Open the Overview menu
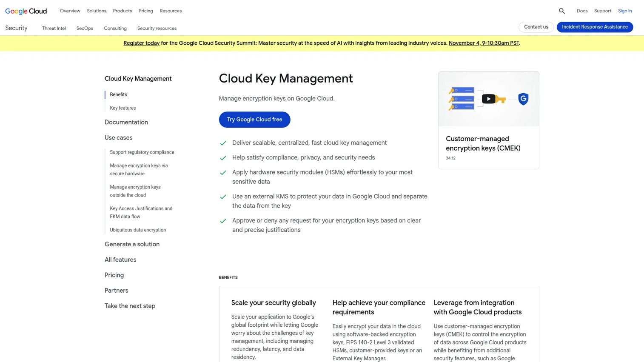Viewport: 644px width, 362px height. point(70,11)
